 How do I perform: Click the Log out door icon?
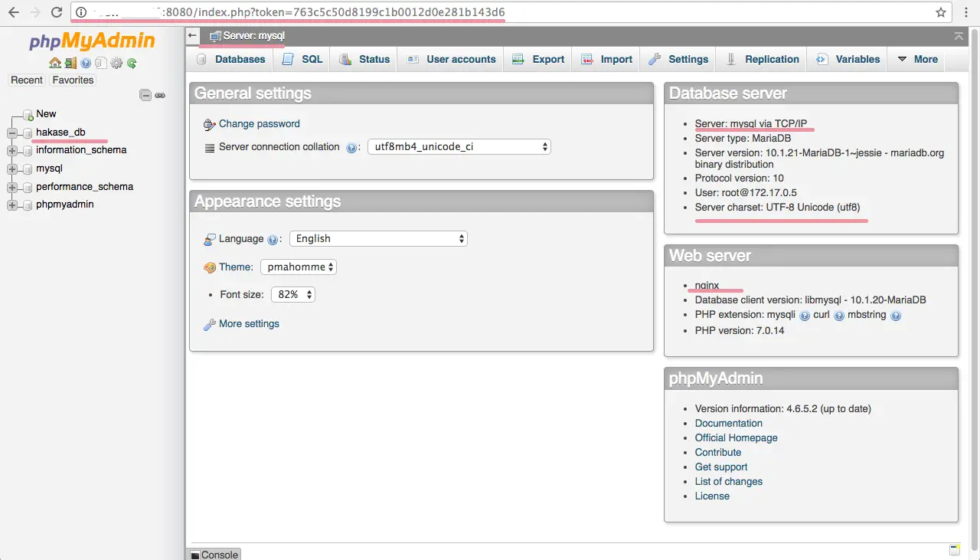70,64
